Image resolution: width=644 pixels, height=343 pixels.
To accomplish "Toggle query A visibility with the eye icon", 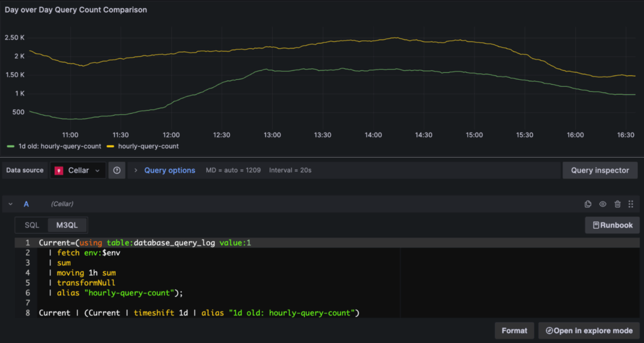I will [x=602, y=204].
